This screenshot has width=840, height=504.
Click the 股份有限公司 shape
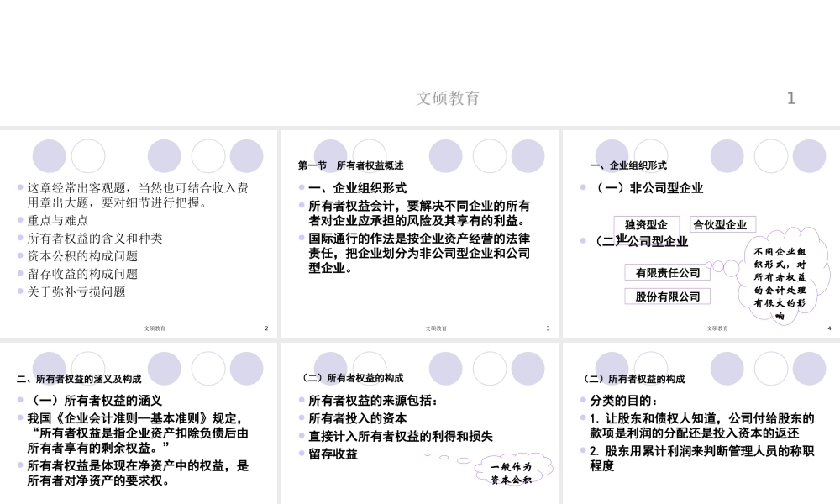(667, 296)
